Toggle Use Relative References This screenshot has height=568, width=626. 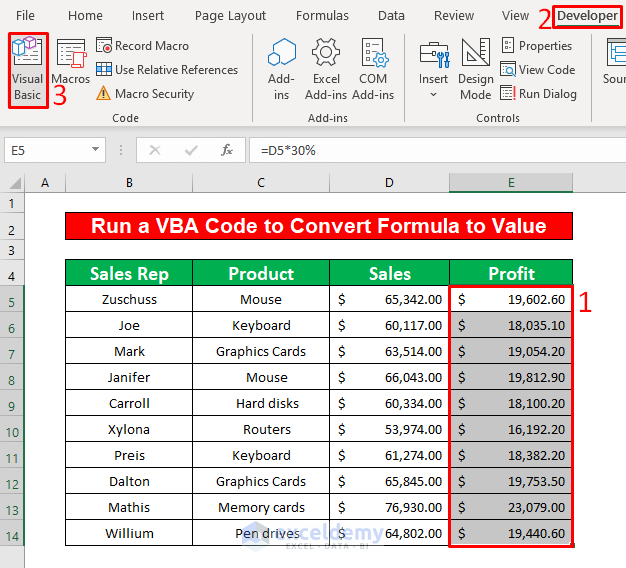(166, 70)
